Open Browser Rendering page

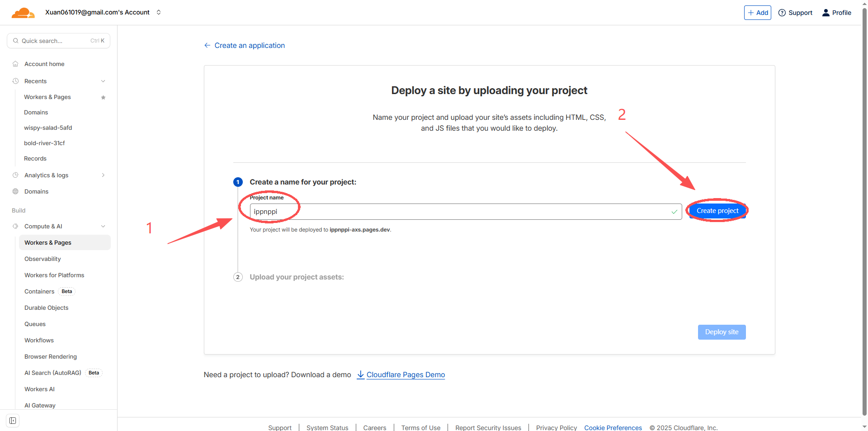[x=51, y=356]
